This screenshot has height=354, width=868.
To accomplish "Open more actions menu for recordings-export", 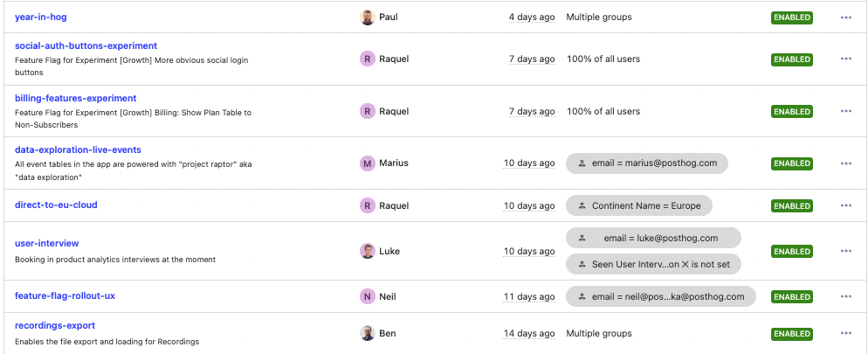I will (x=845, y=333).
